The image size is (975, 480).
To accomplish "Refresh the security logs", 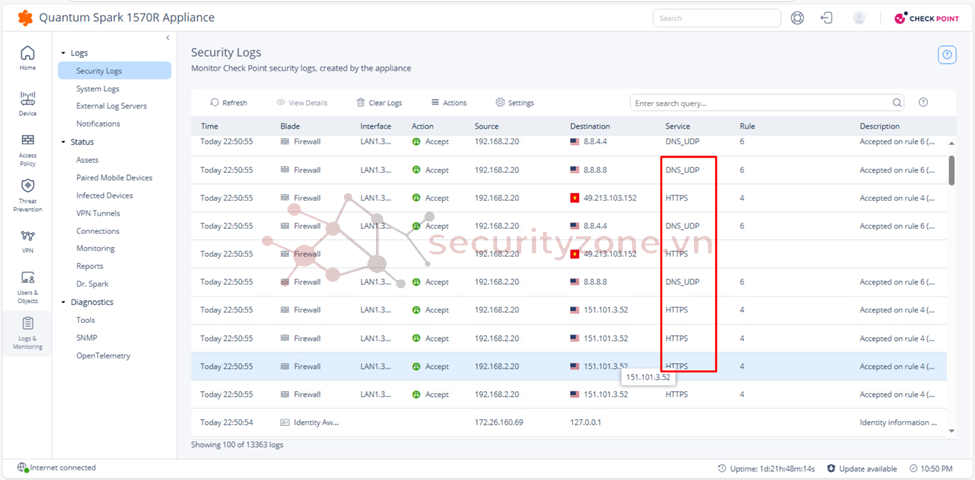I will point(228,103).
